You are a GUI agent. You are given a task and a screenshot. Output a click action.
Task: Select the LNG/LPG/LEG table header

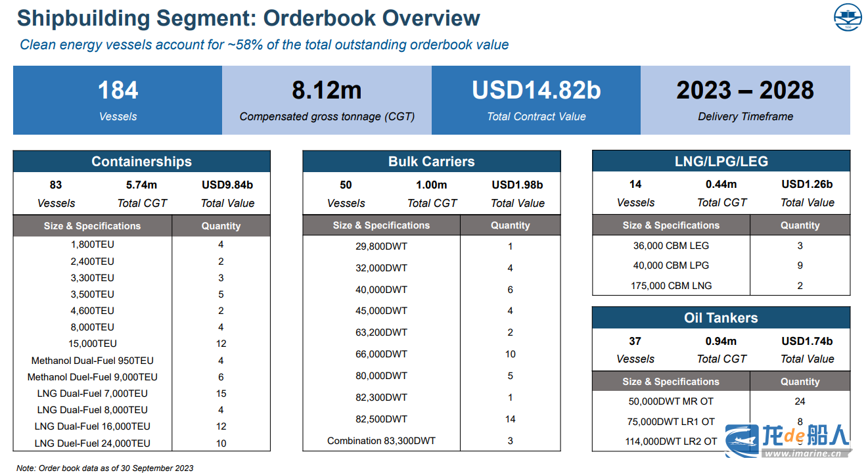click(721, 161)
